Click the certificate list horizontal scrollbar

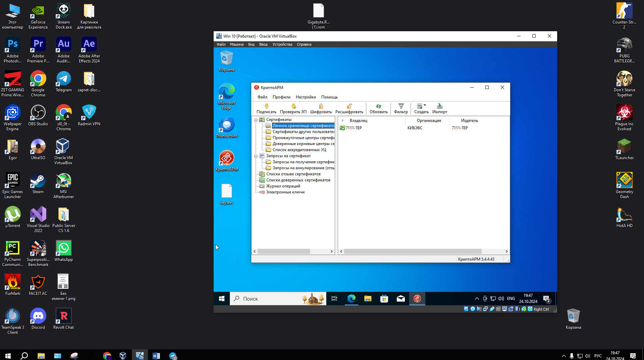click(413, 252)
